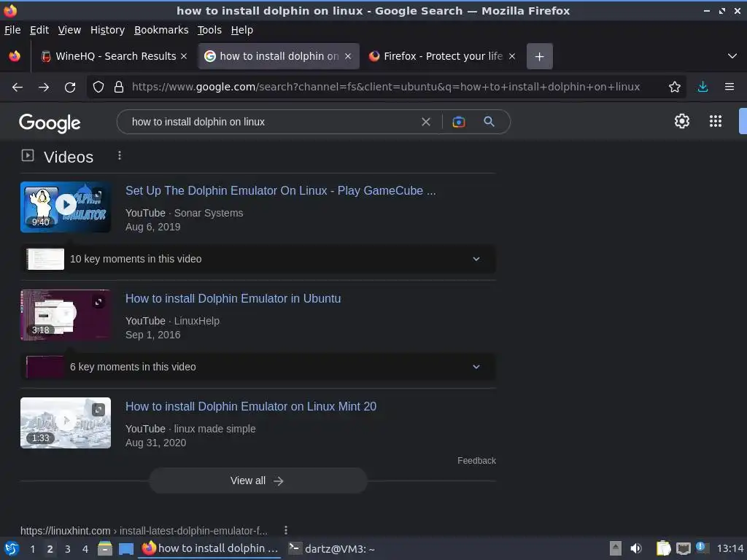The image size is (747, 560).
Task: Play the Sonar Systems video thumbnail
Action: pos(65,207)
